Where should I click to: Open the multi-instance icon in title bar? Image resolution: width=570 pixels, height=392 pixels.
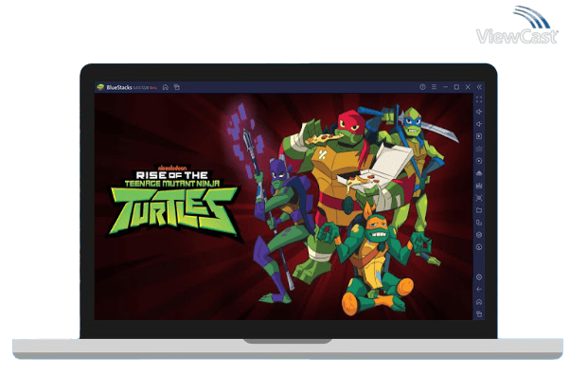[x=177, y=87]
